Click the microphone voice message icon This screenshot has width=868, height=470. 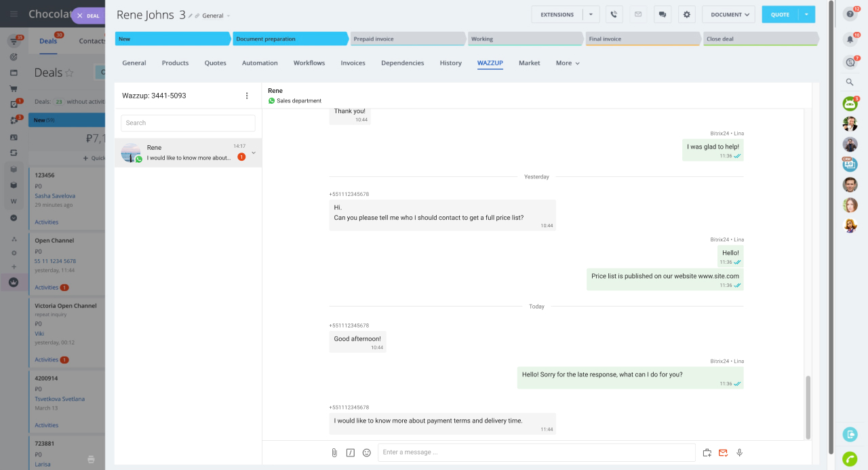(739, 452)
